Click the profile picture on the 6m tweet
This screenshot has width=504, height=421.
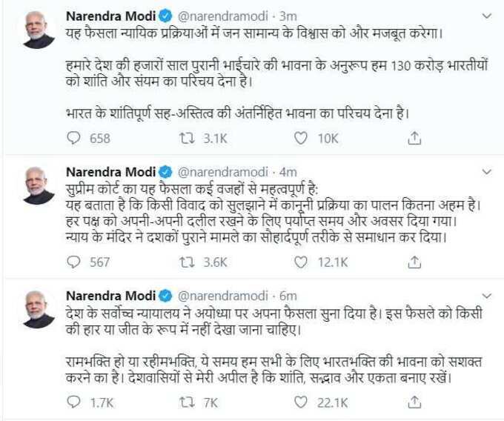pyautogui.click(x=39, y=309)
